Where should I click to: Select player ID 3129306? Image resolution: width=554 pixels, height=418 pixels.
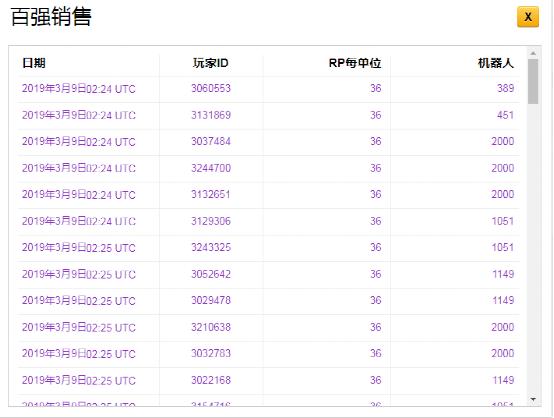pyautogui.click(x=211, y=221)
